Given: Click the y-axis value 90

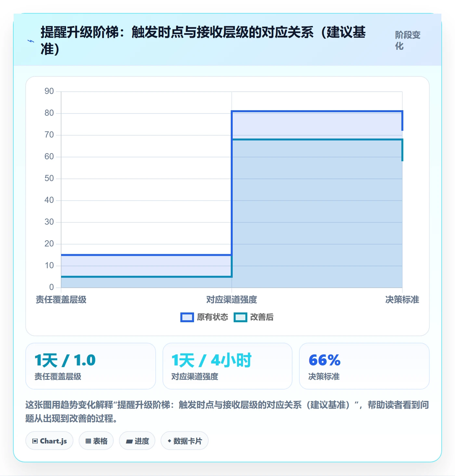Looking at the screenshot, I should point(49,91).
